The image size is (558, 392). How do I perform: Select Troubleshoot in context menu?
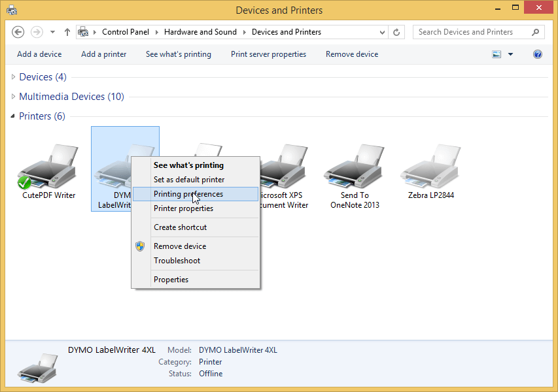196,261
